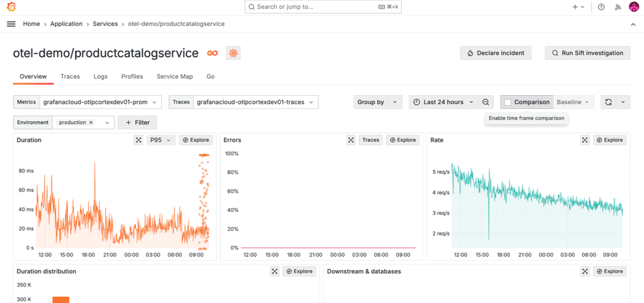
Task: Zoom out the time range
Action: pos(486,102)
